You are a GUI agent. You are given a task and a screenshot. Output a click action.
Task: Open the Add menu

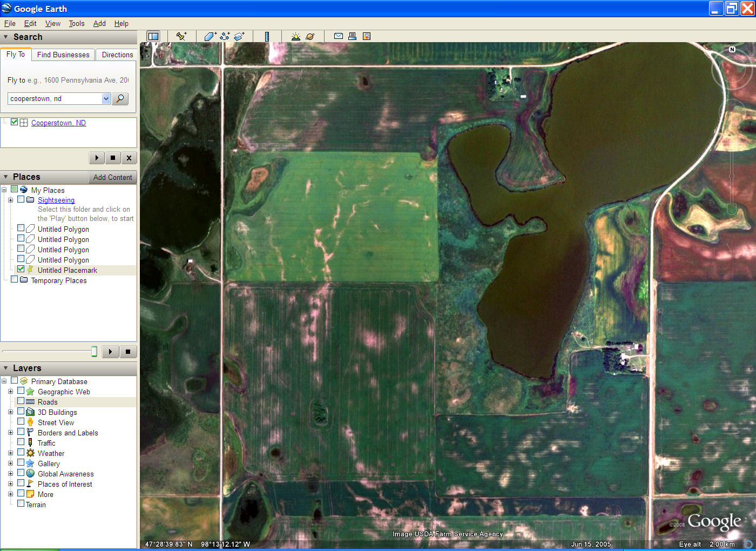coord(99,23)
